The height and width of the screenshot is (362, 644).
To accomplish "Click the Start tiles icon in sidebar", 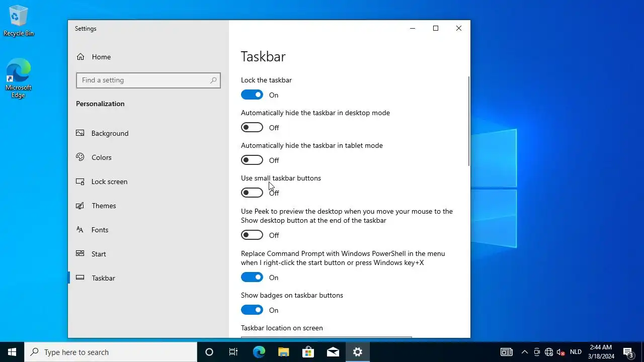I will click(x=80, y=254).
